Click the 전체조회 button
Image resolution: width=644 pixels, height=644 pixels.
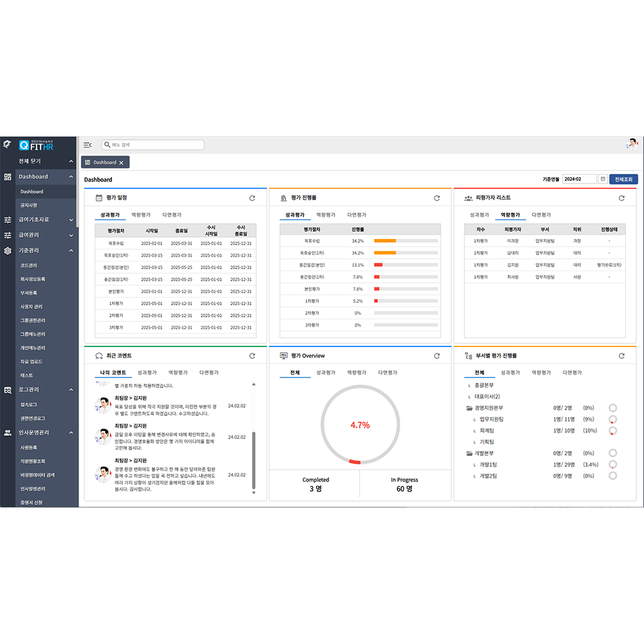[x=625, y=179]
